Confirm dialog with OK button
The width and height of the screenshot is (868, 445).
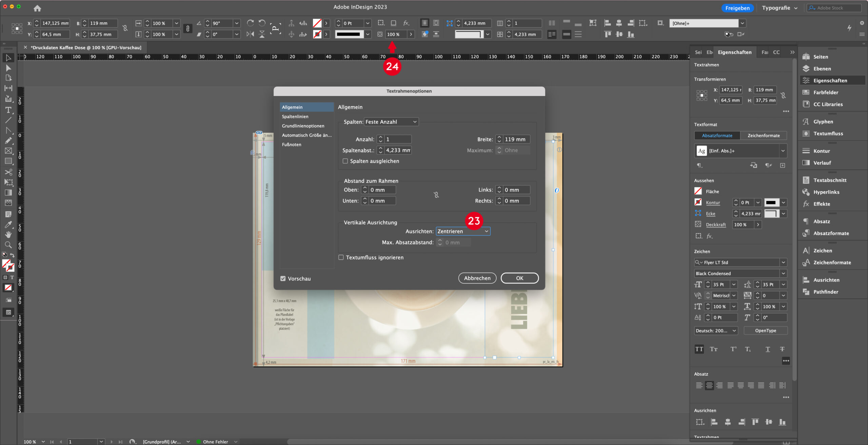(519, 278)
